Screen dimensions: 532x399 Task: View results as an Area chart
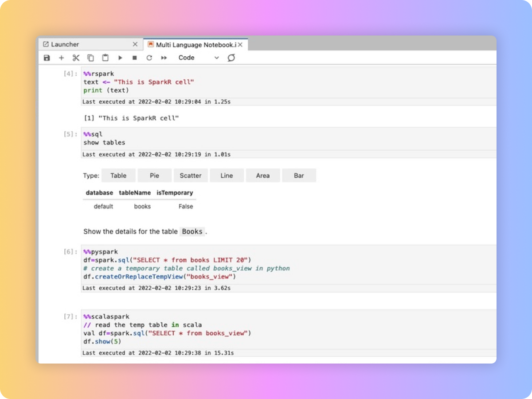click(x=262, y=175)
